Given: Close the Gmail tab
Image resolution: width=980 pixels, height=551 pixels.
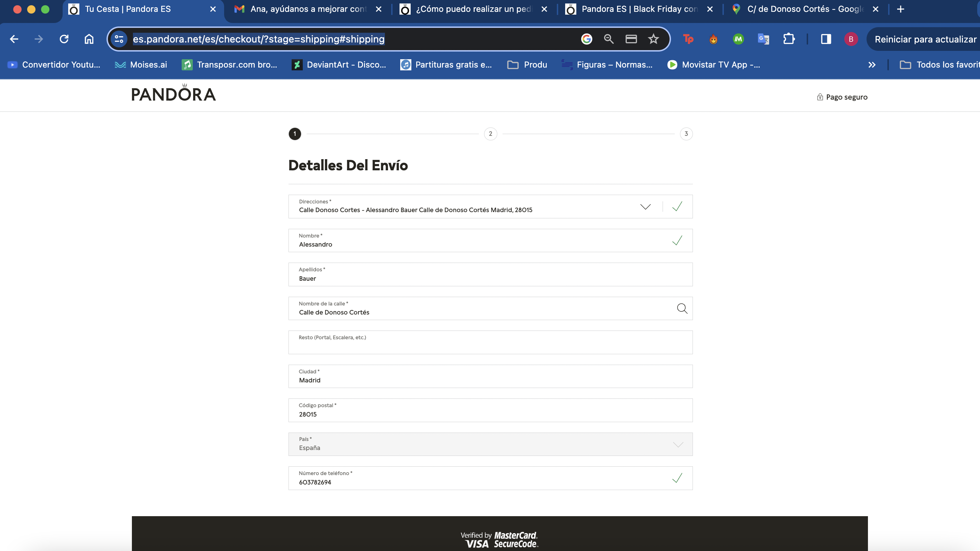Looking at the screenshot, I should pyautogui.click(x=379, y=9).
